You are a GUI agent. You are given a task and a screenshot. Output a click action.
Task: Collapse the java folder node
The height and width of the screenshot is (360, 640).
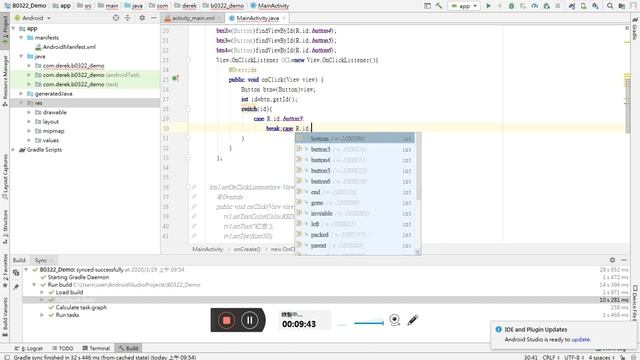pos(21,56)
